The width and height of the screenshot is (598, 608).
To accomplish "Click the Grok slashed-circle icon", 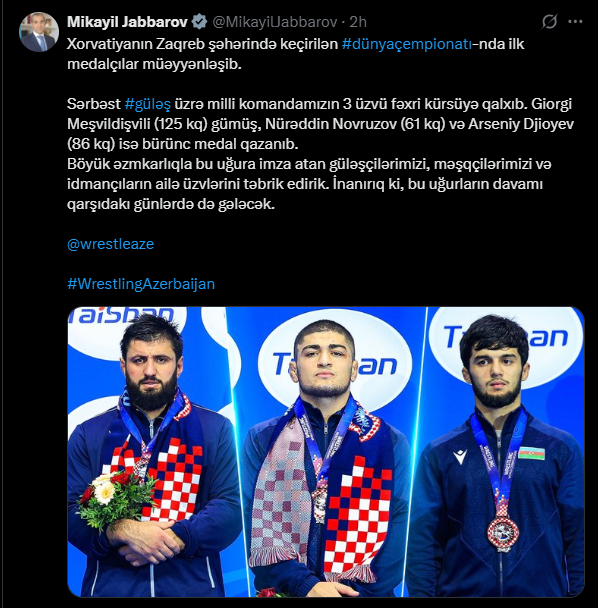I will click(549, 22).
